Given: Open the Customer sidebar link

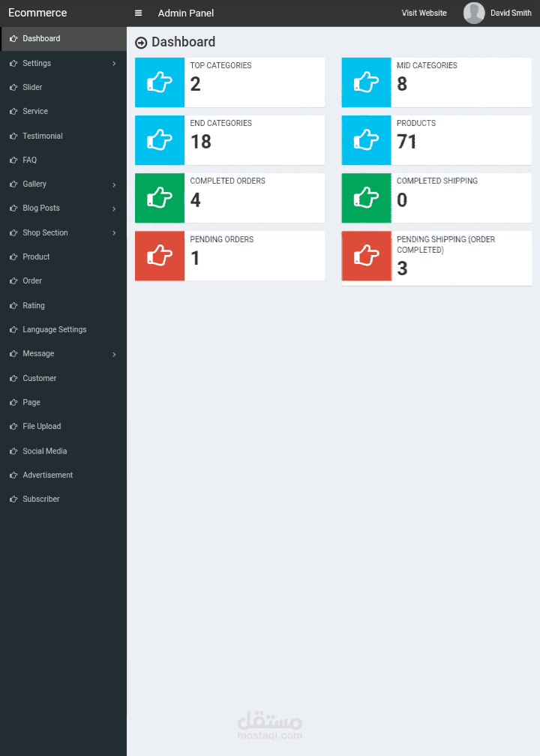Looking at the screenshot, I should [x=63, y=379].
